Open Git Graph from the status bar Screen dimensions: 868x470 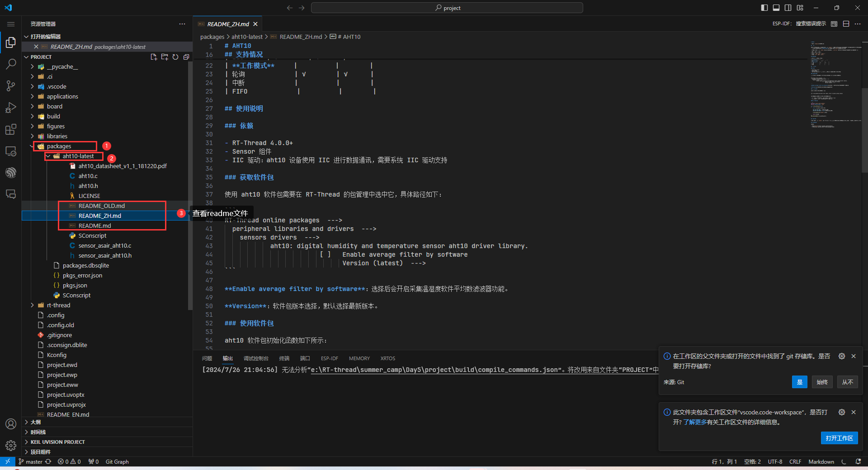click(x=117, y=461)
